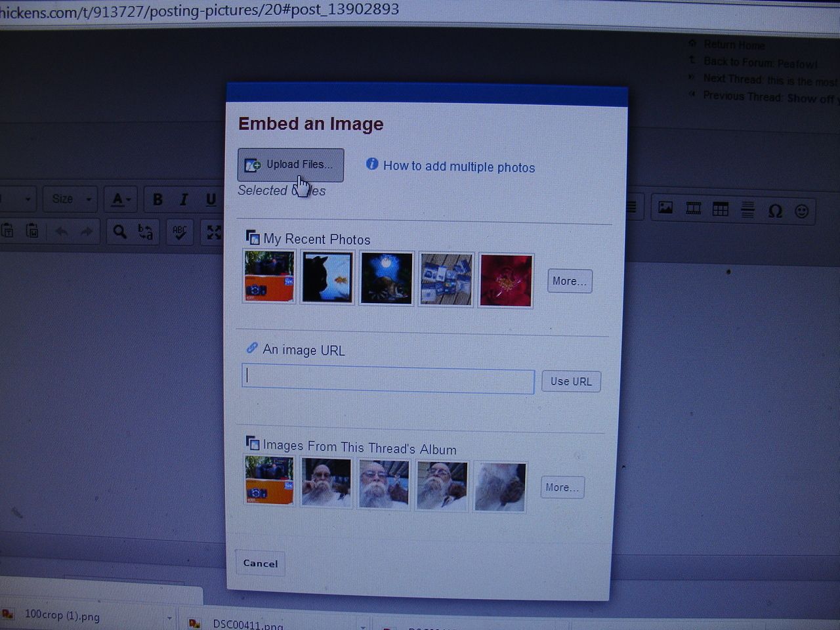This screenshot has height=630, width=840.
Task: Click inside the image URL text field
Action: [388, 381]
